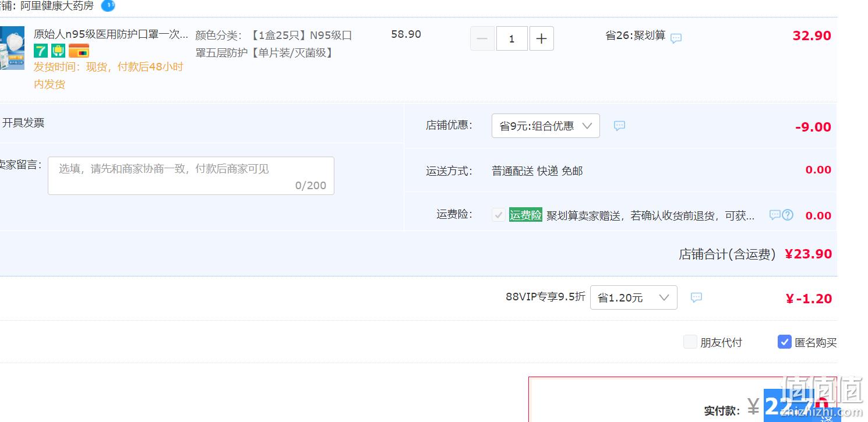Click the green 7-day return badge icon
The image size is (868, 422).
coord(40,51)
